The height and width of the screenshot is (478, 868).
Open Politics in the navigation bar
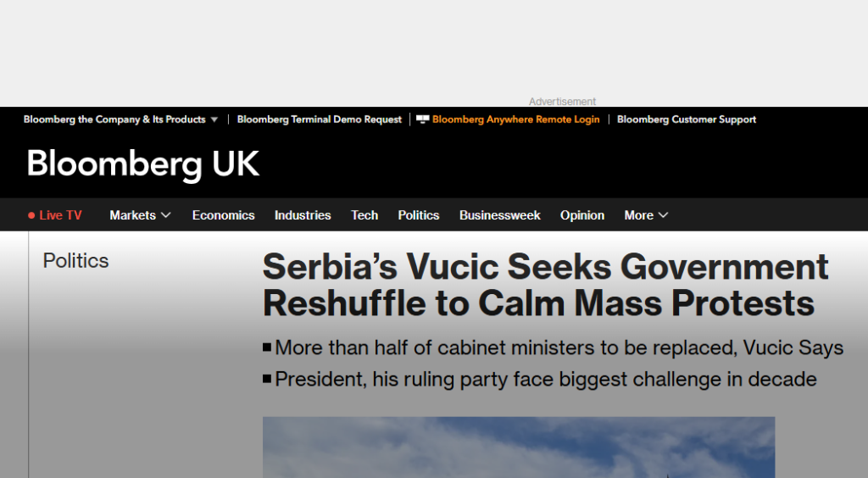click(419, 215)
